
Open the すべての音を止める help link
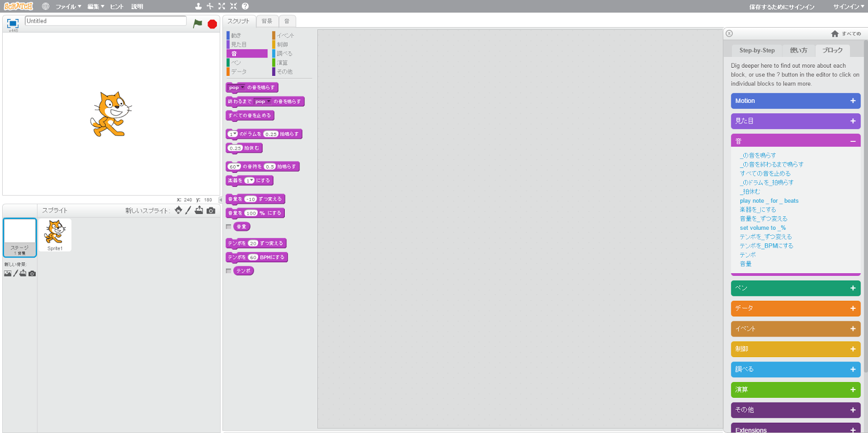[x=765, y=173]
